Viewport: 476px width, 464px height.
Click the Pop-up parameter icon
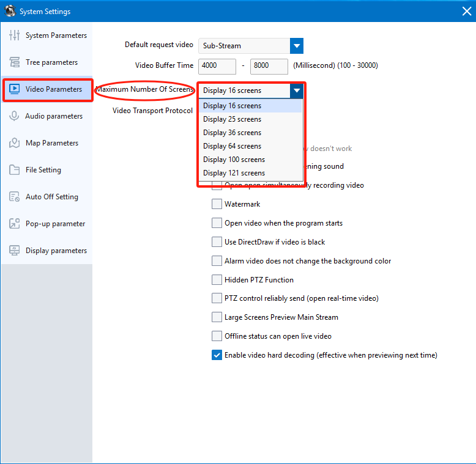tap(14, 224)
